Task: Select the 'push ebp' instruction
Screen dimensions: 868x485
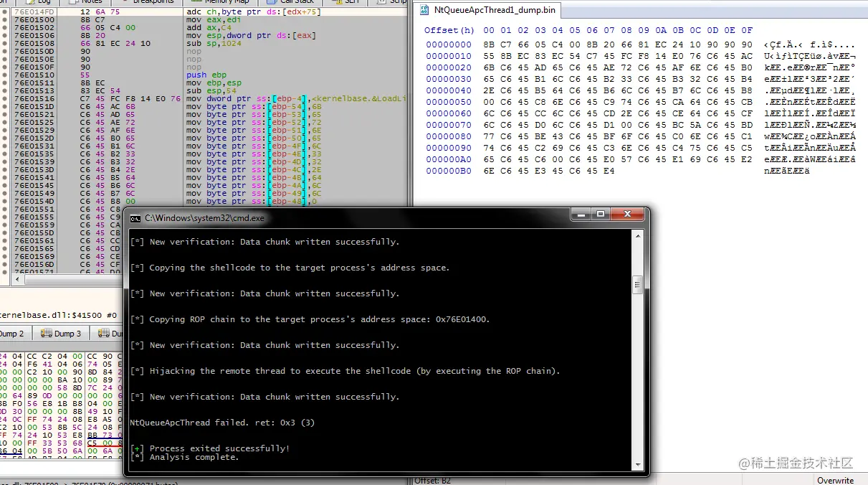Action: (x=206, y=75)
